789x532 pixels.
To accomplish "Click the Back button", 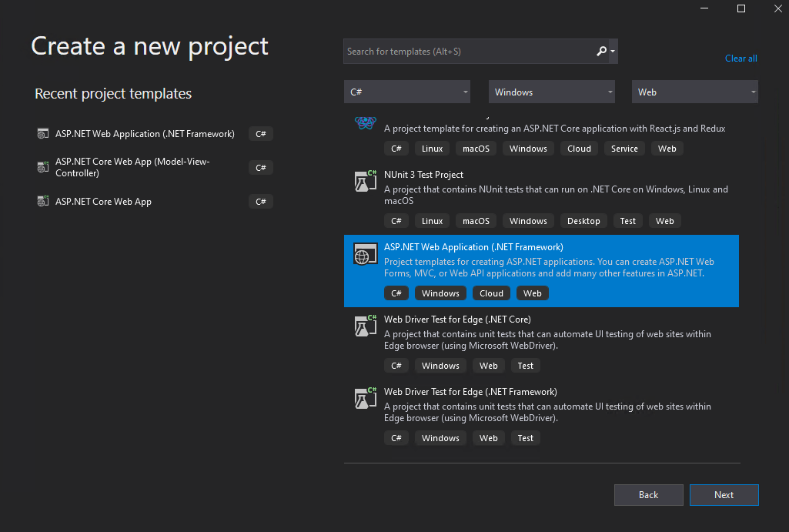I will pyautogui.click(x=648, y=495).
